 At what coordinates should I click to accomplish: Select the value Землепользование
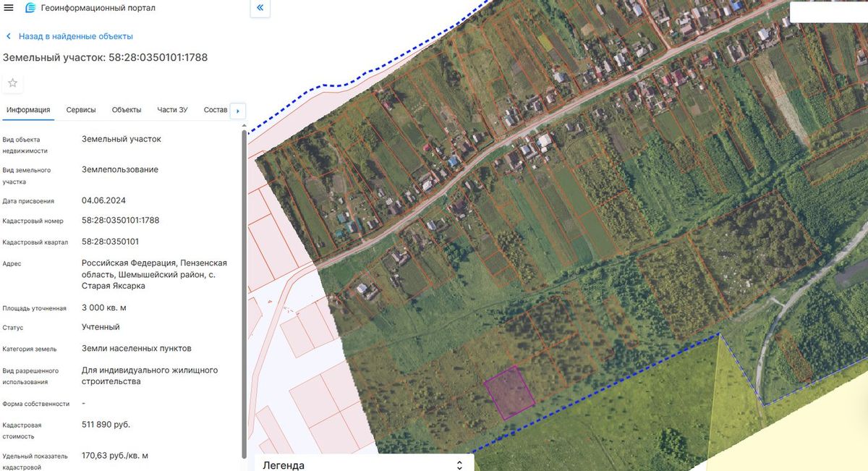tap(120, 170)
